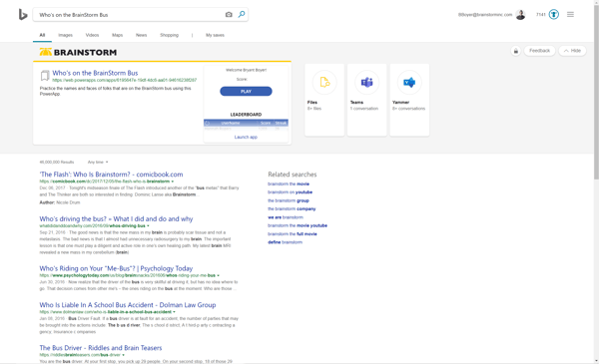The image size is (599, 364).
Task: Click related search brainstorm the movie youtube
Action: 298,225
